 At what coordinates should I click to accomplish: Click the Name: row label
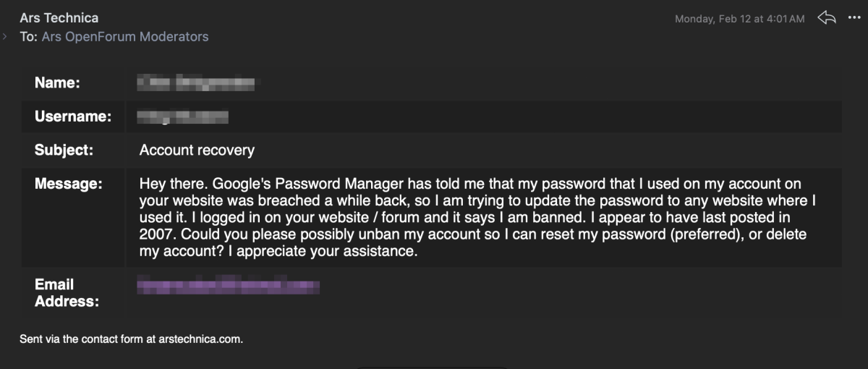[57, 83]
